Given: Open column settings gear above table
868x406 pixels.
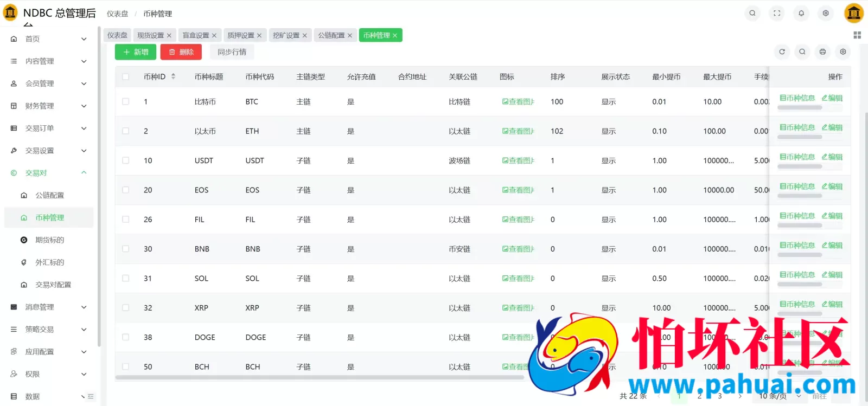Looking at the screenshot, I should (843, 52).
